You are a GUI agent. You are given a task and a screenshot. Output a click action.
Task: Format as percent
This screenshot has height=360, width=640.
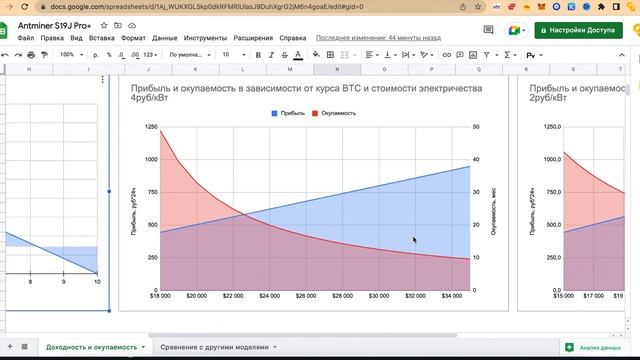pyautogui.click(x=109, y=55)
